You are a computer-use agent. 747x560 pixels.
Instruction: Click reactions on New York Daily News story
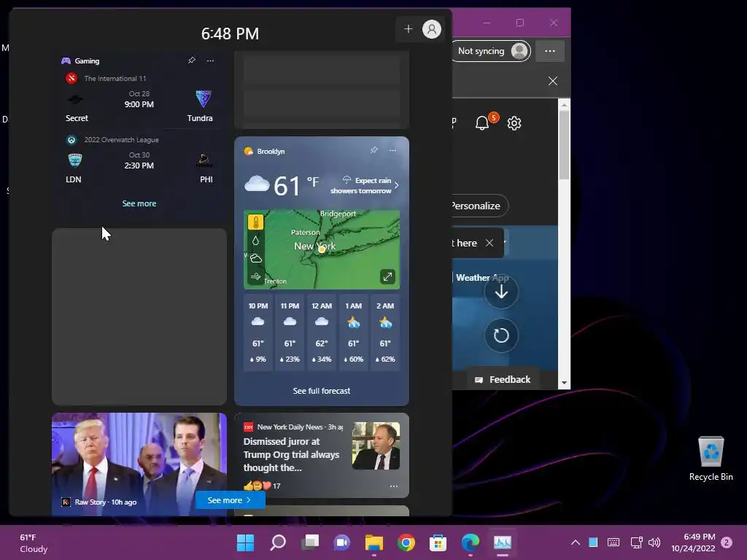coord(262,486)
